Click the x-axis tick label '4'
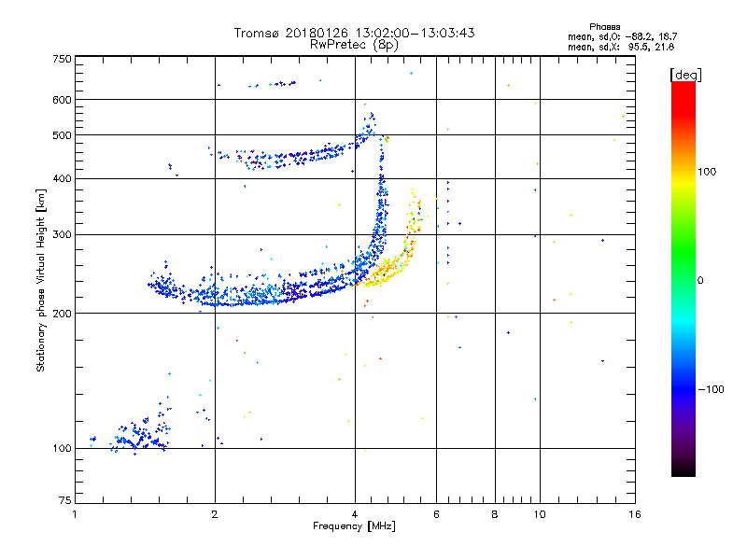 click(x=355, y=514)
